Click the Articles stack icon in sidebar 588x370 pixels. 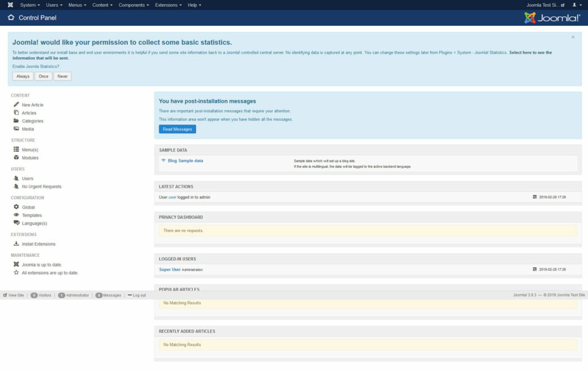[16, 113]
